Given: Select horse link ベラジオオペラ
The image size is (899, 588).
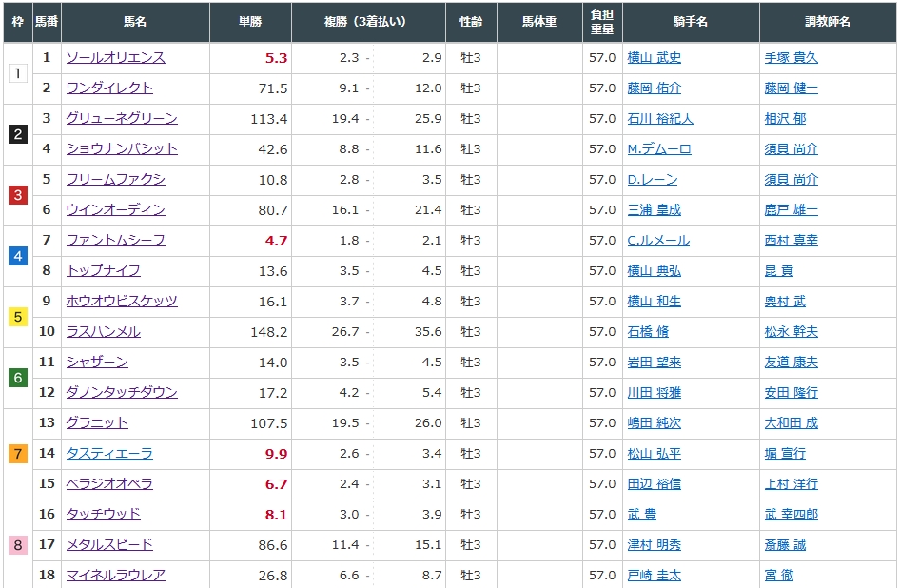Looking at the screenshot, I should (x=109, y=484).
